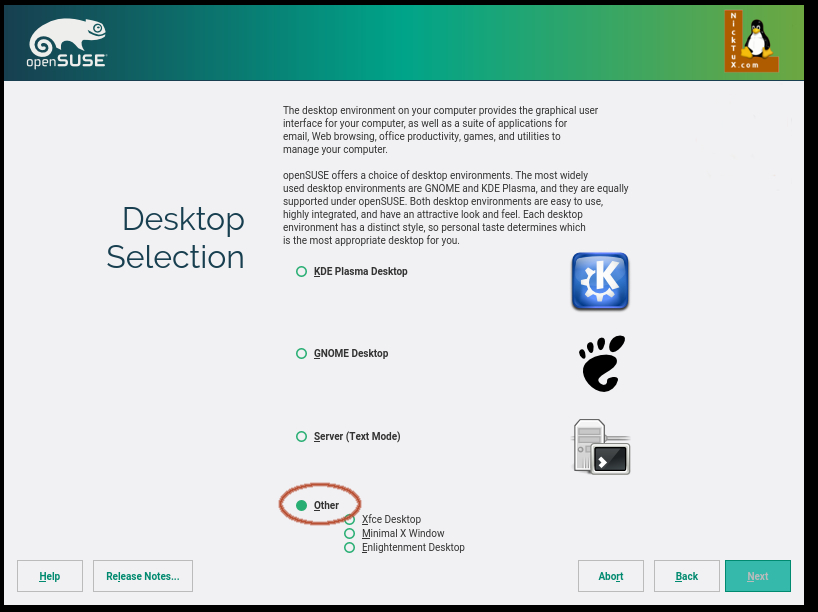818x612 pixels.
Task: Open the Help dialog
Action: coord(50,576)
